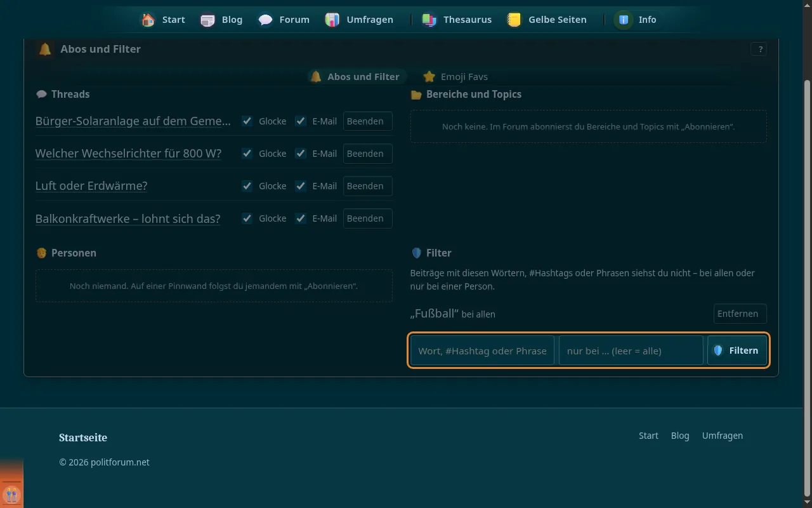Screen dimensions: 812x508
Task: Click Beenden for Balkonkraftwerke thread
Action: pos(368,218)
